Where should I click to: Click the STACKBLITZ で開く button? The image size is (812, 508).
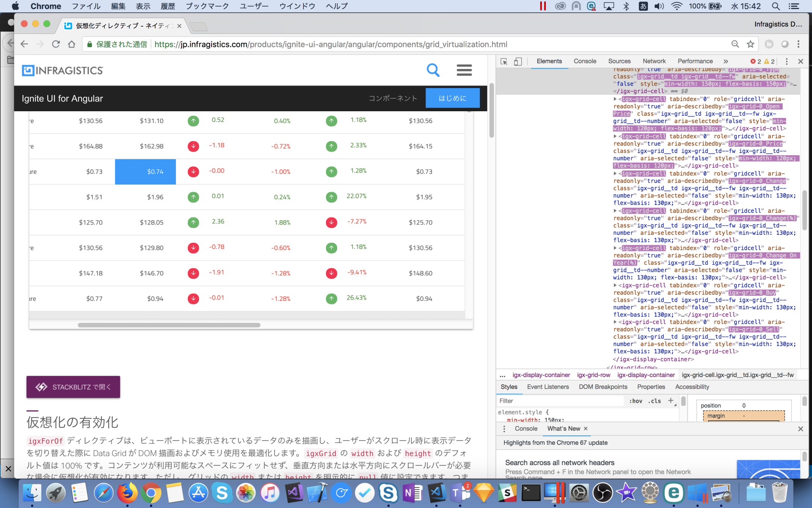pos(73,387)
